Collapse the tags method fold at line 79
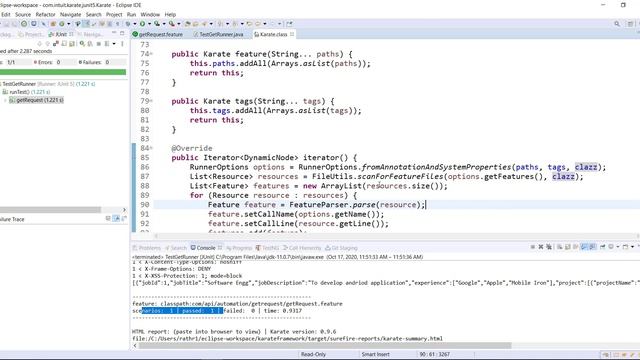This screenshot has height=360, width=640. [x=151, y=101]
